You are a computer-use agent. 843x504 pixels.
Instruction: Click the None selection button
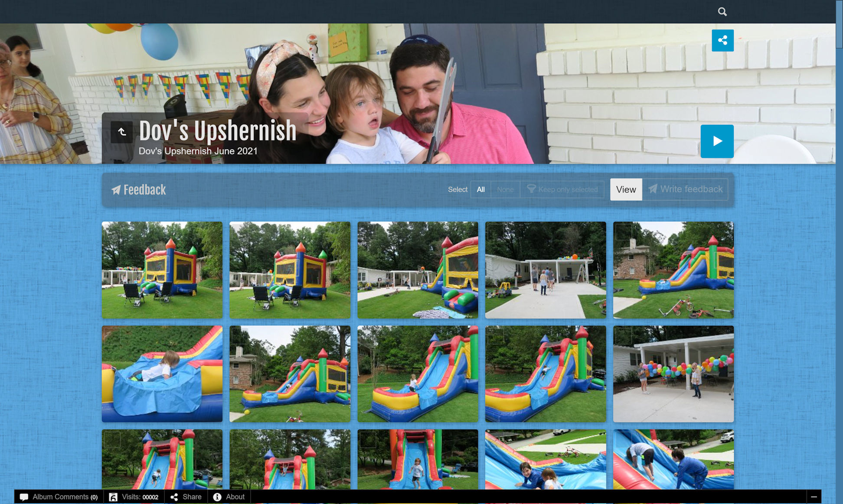(505, 189)
